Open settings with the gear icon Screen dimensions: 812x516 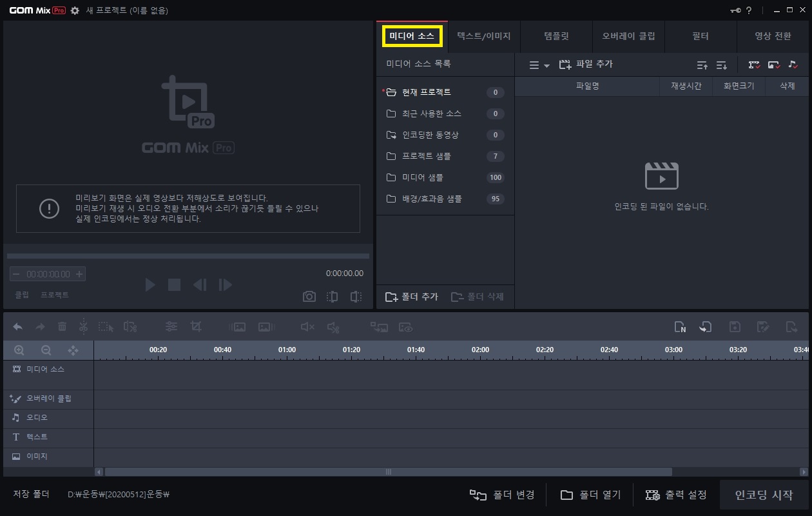pos(75,10)
